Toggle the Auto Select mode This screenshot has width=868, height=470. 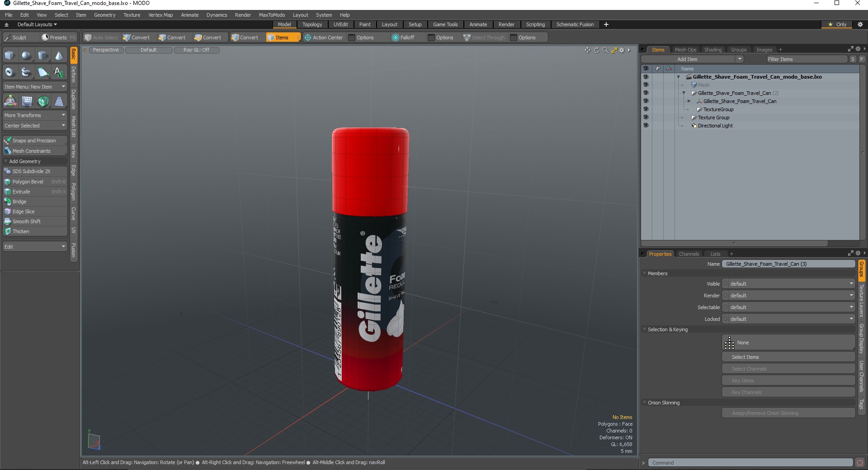pyautogui.click(x=101, y=38)
